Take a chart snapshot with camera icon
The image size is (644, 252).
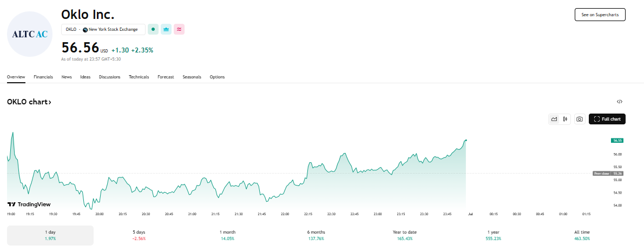click(x=580, y=119)
